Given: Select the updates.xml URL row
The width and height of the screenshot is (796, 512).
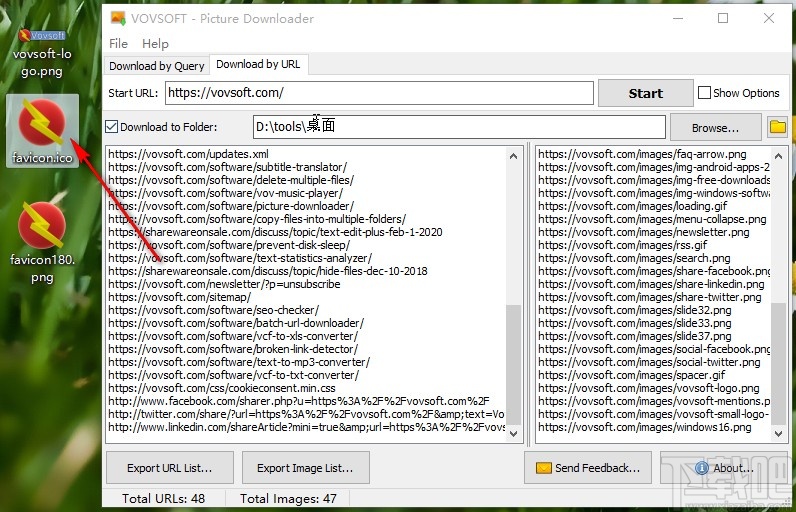Looking at the screenshot, I should (306, 154).
